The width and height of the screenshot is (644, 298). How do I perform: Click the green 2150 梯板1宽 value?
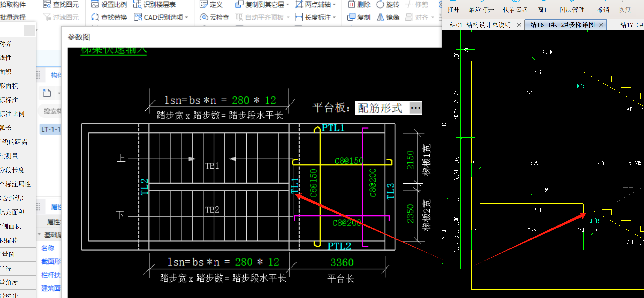pyautogui.click(x=410, y=160)
